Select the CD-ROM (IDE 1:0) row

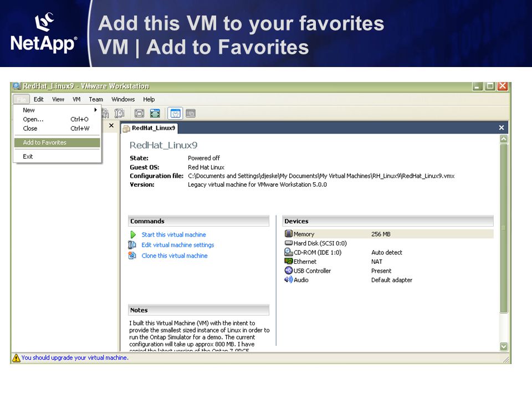388,252
